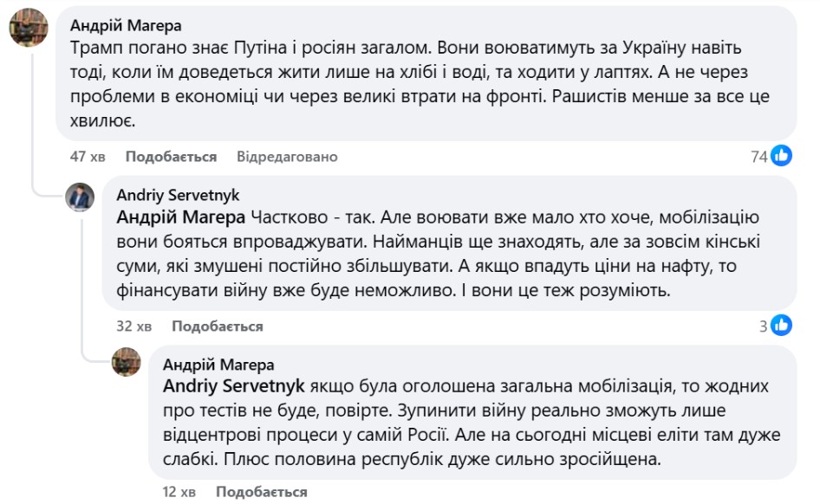
Task: Open the Andriy Servetnyk author name link
Action: tap(178, 195)
